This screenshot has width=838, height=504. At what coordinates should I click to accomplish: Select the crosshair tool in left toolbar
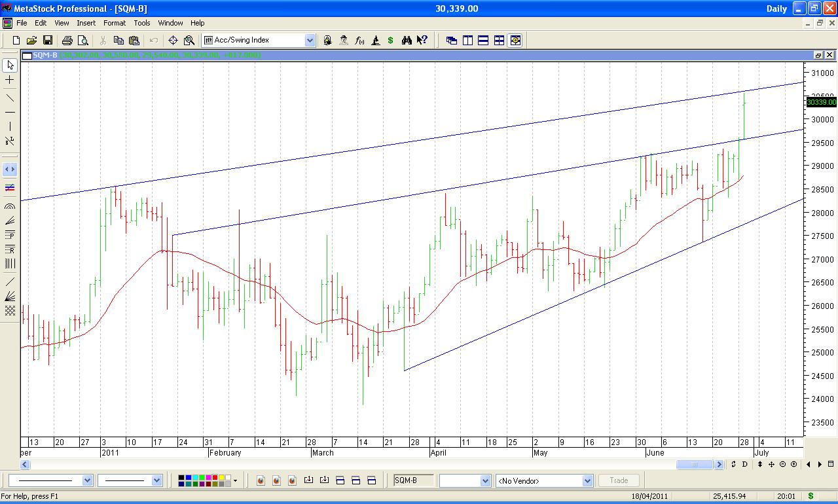(x=10, y=80)
